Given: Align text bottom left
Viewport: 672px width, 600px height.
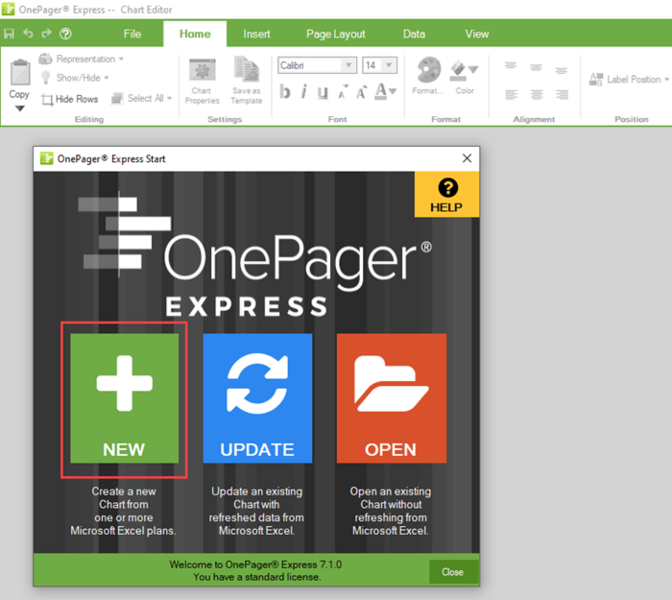Looking at the screenshot, I should point(511,94).
